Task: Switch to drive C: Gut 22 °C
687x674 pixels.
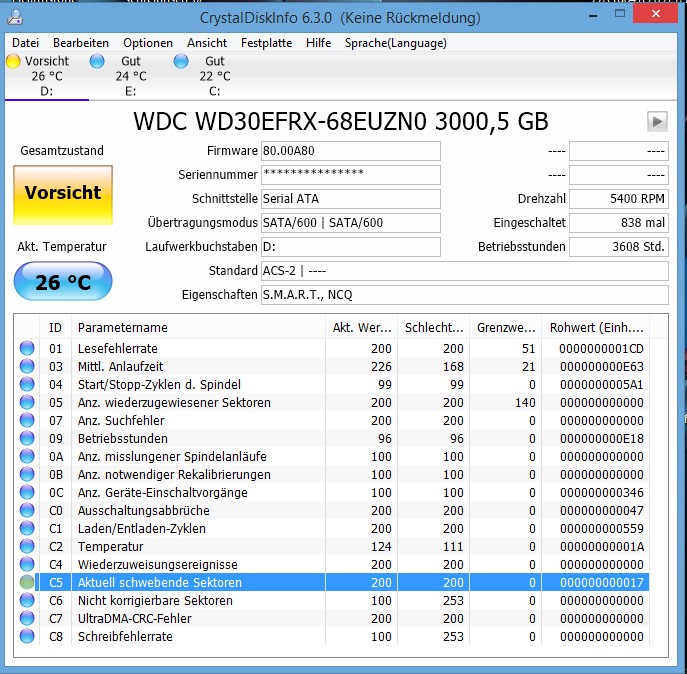Action: point(215,76)
